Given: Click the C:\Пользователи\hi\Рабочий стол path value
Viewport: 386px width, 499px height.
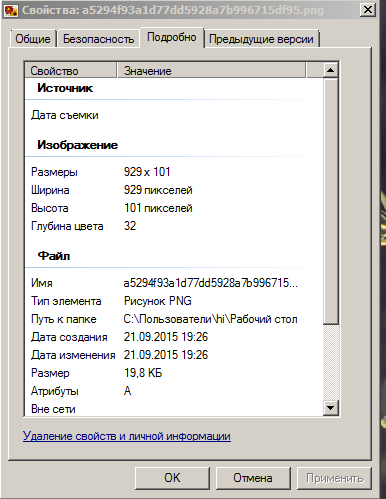Looking at the screenshot, I should 210,319.
